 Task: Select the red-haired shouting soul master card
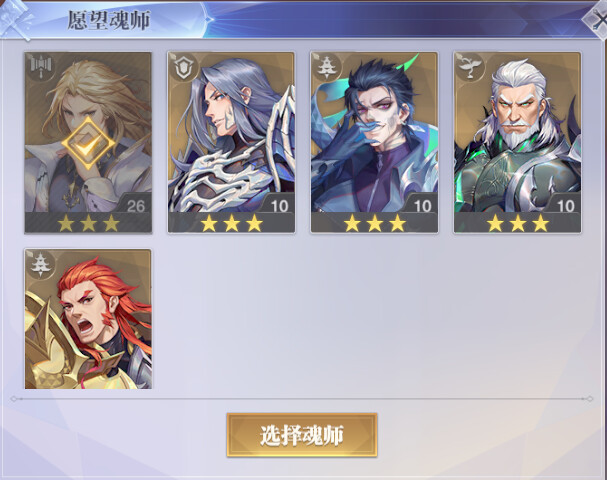(88, 319)
